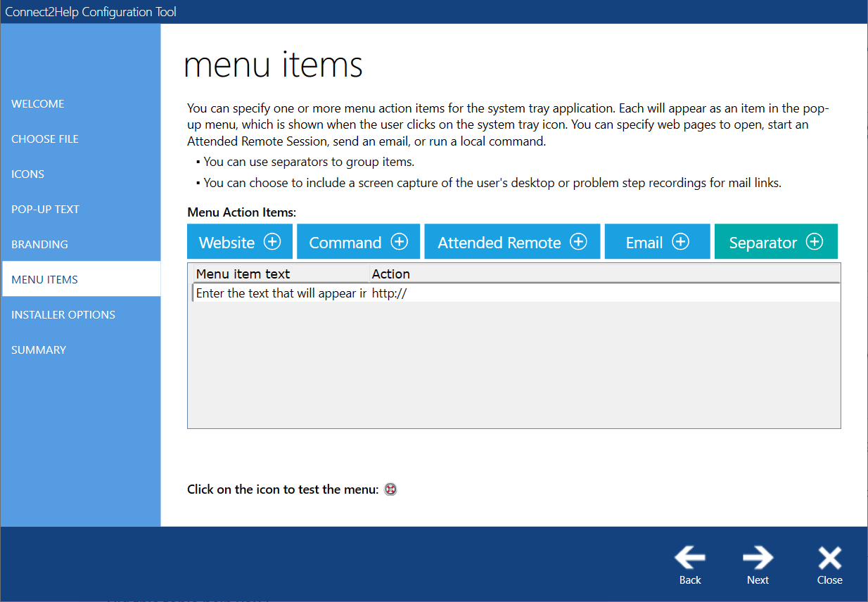This screenshot has height=602, width=868.
Task: Add a Command menu item
Action: tap(358, 242)
